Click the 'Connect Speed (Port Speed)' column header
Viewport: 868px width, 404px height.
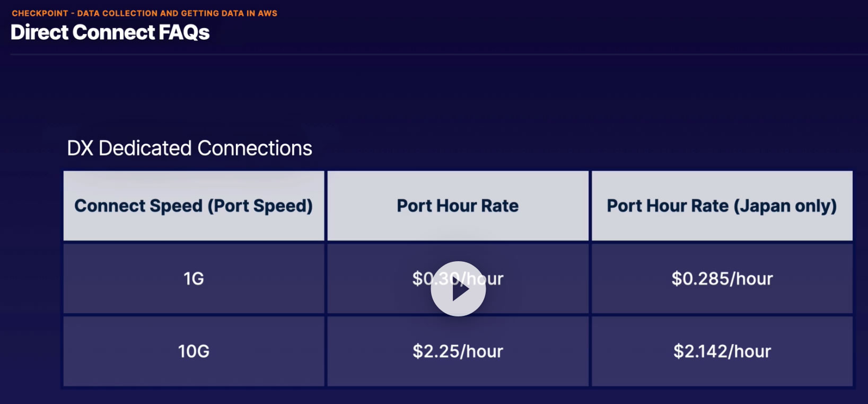[x=194, y=206]
